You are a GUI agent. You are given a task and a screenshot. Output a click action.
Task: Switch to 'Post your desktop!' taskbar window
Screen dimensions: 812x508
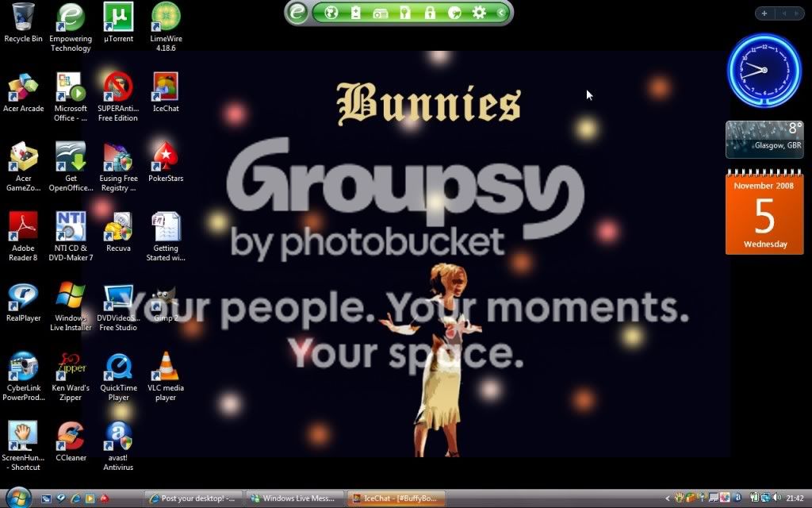(x=193, y=498)
